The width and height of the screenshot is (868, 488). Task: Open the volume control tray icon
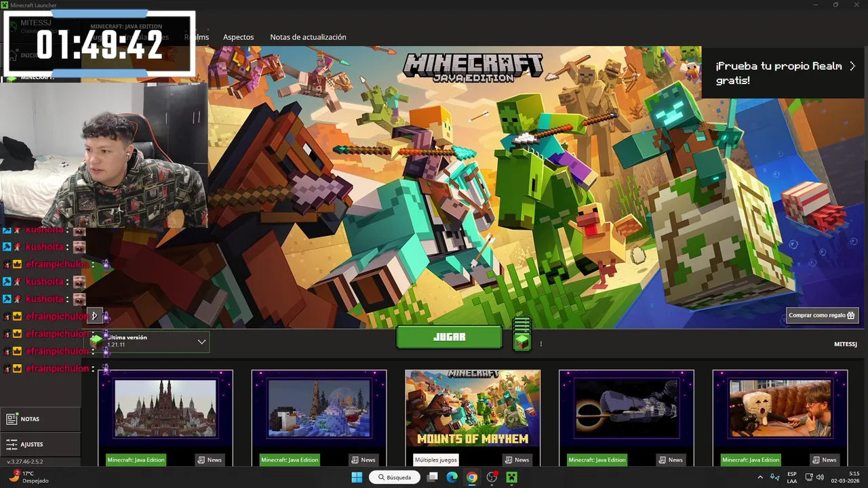click(821, 477)
